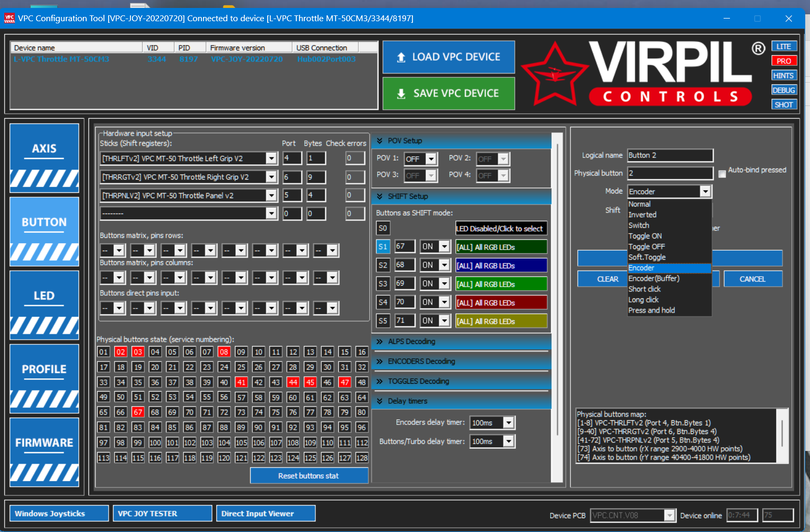Image resolution: width=810 pixels, height=532 pixels.
Task: Click physical button state 67
Action: [x=138, y=412]
